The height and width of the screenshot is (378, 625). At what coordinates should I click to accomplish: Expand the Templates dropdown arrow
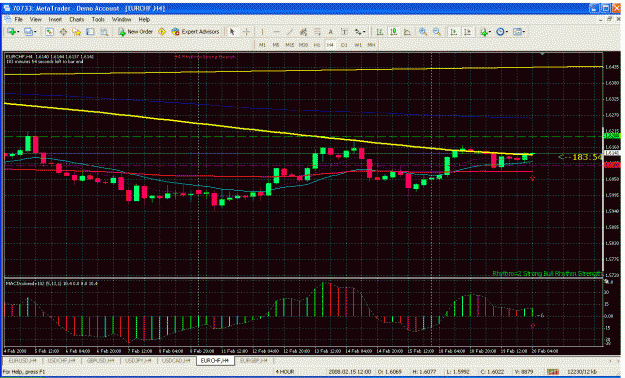[523, 32]
